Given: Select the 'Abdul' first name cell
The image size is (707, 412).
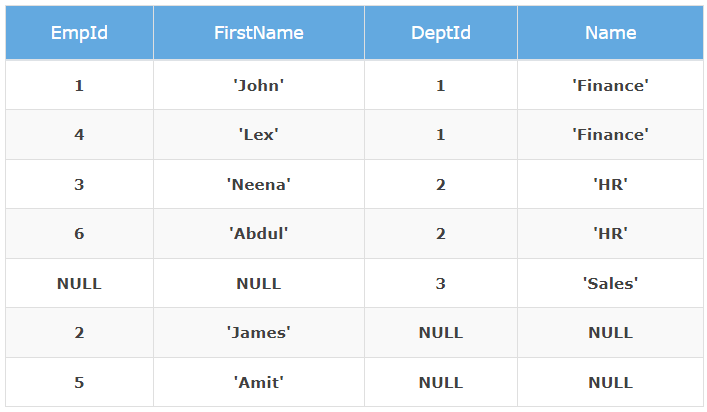Looking at the screenshot, I should [x=258, y=234].
